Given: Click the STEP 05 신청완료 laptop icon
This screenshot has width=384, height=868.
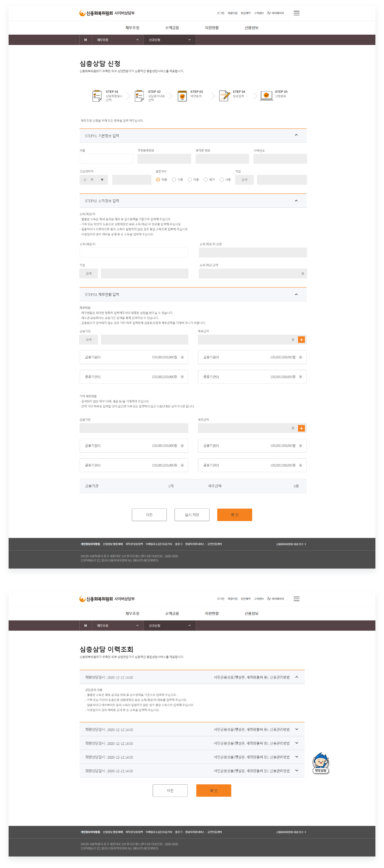Looking at the screenshot, I should pyautogui.click(x=266, y=96).
